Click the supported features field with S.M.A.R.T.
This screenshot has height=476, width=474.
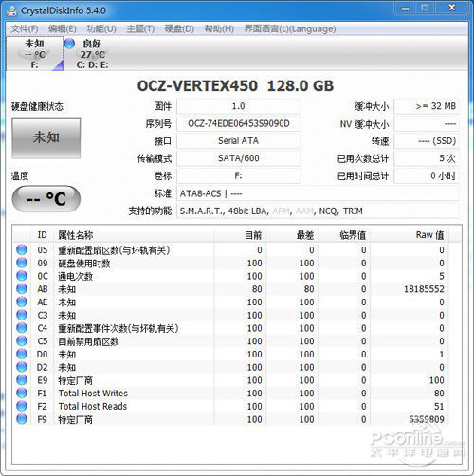(318, 211)
